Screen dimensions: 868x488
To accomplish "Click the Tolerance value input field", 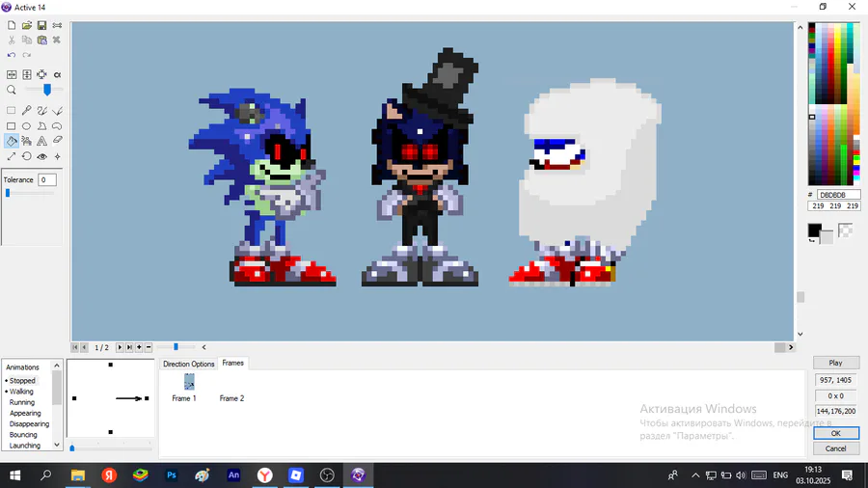I will [x=47, y=179].
